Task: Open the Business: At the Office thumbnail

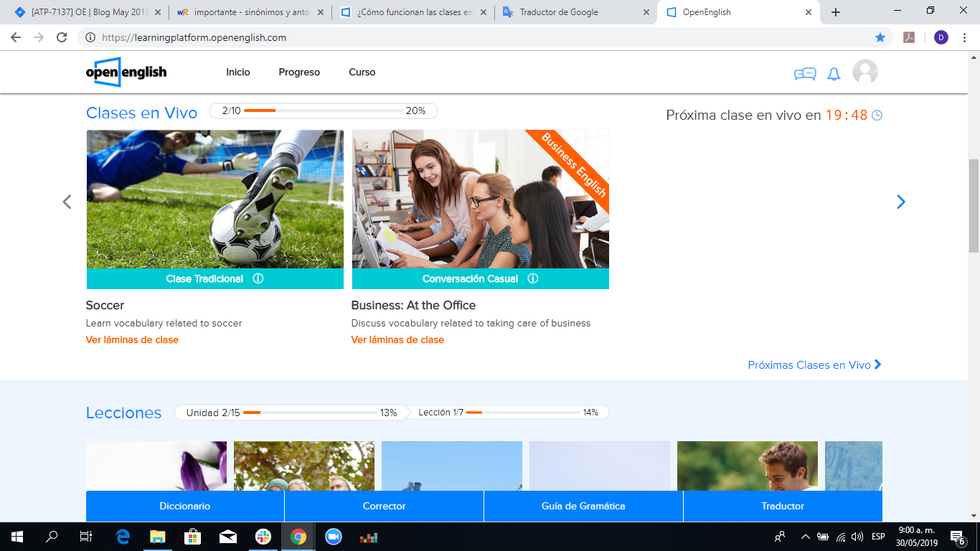Action: 480,199
